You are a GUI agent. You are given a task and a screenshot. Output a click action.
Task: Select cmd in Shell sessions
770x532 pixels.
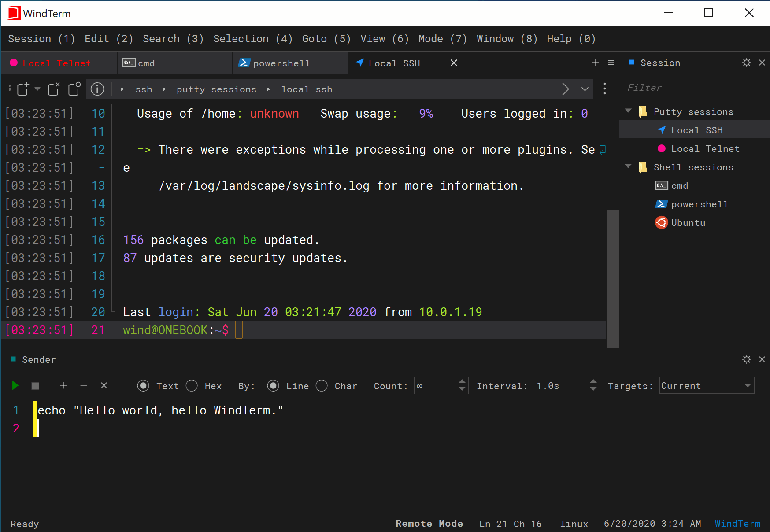tap(695, 186)
